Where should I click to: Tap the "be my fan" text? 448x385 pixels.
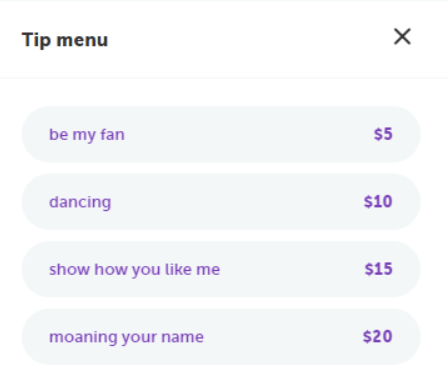[x=87, y=135]
